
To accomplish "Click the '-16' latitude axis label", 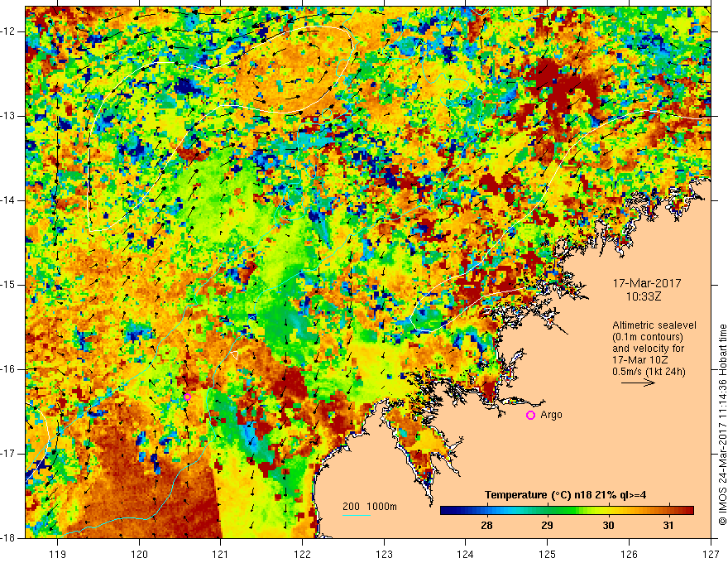I will click(8, 369).
